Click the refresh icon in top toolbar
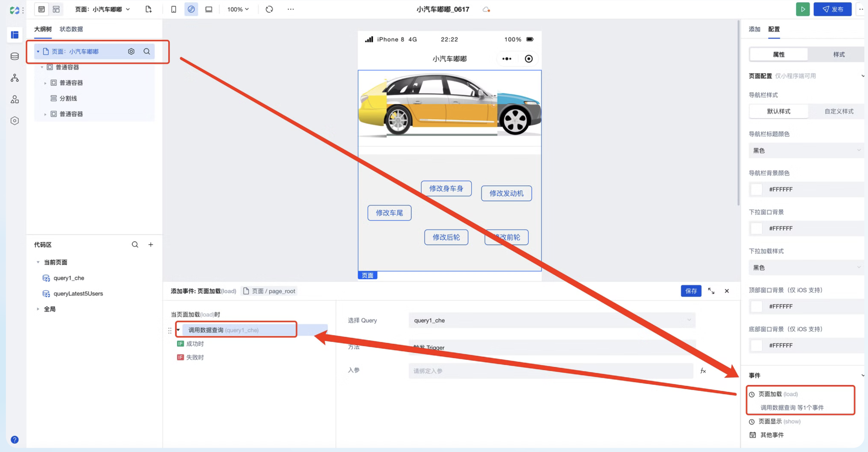This screenshot has height=452, width=868. (x=269, y=9)
